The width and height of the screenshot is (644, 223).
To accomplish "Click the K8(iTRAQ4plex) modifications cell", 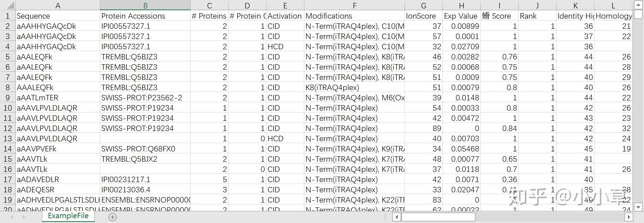I will click(354, 88).
